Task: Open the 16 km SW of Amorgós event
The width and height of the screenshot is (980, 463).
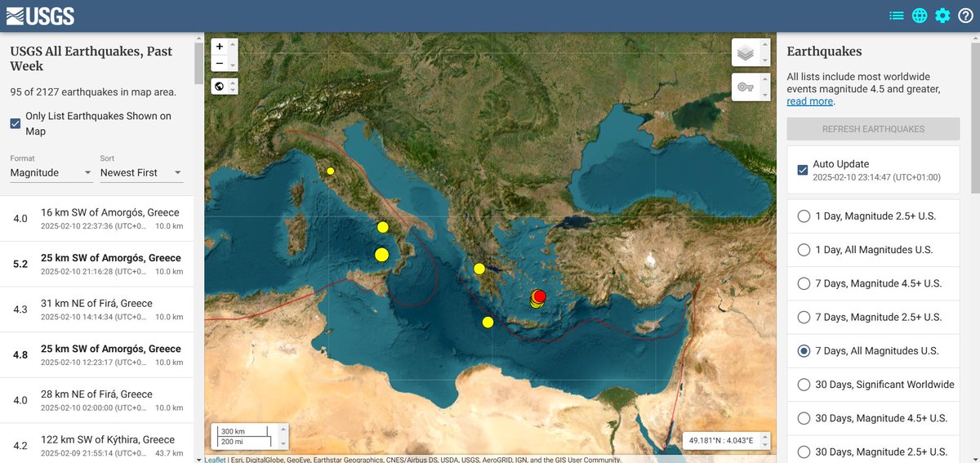Action: [97, 218]
